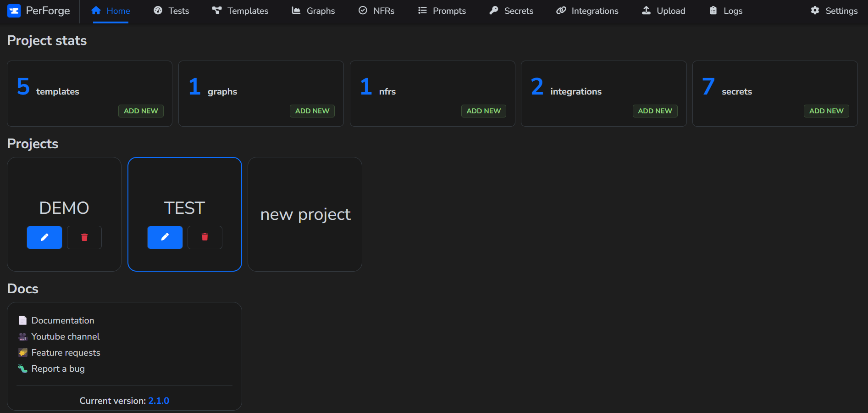This screenshot has width=868, height=413.
Task: Click the PerForge logo icon
Action: click(14, 11)
